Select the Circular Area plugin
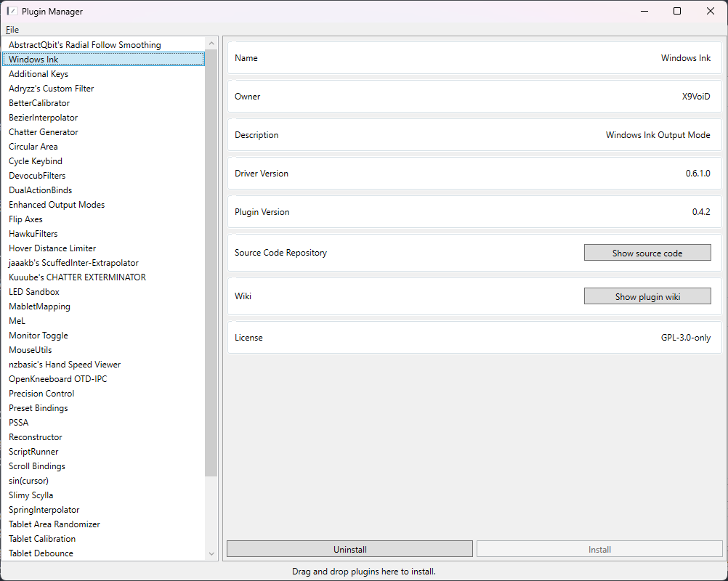This screenshot has width=728, height=581. pyautogui.click(x=34, y=146)
